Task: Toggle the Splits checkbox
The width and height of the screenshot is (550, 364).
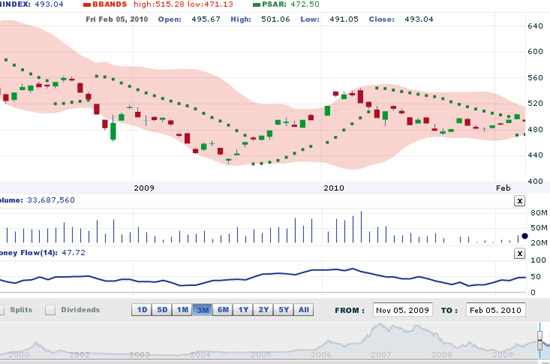Action: [x=1, y=310]
